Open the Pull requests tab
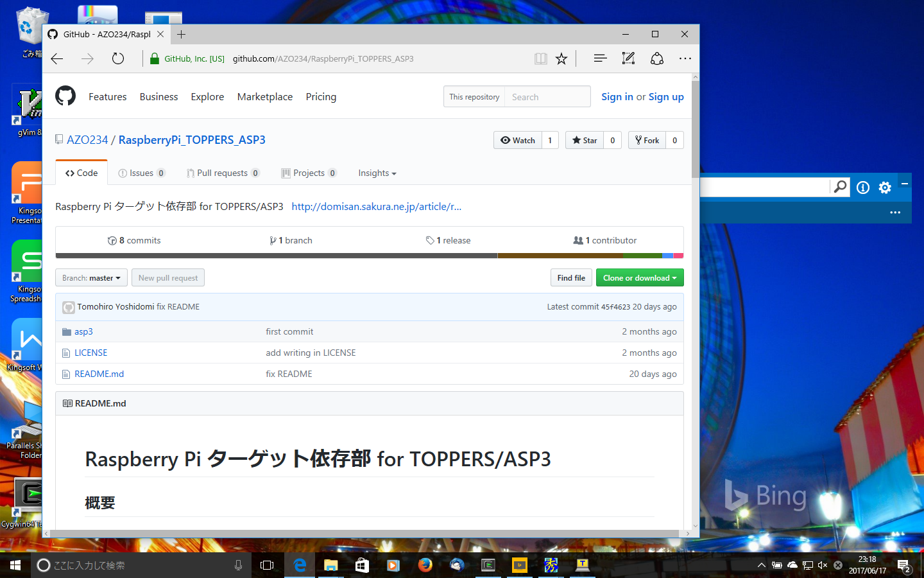 coord(223,173)
